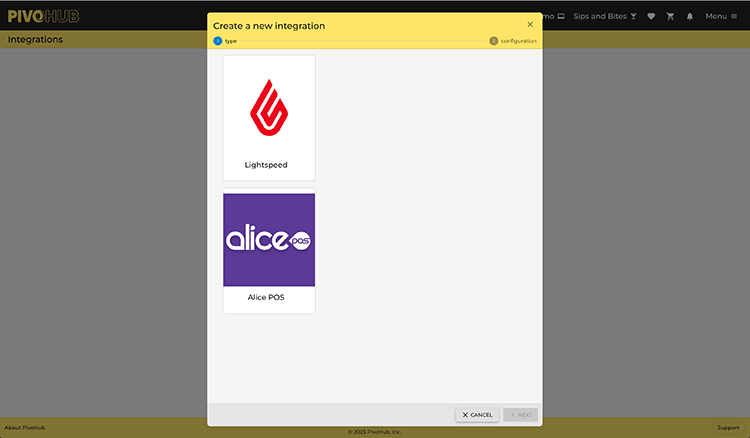The image size is (750, 438).
Task: Open the favorites heart icon
Action: (651, 16)
